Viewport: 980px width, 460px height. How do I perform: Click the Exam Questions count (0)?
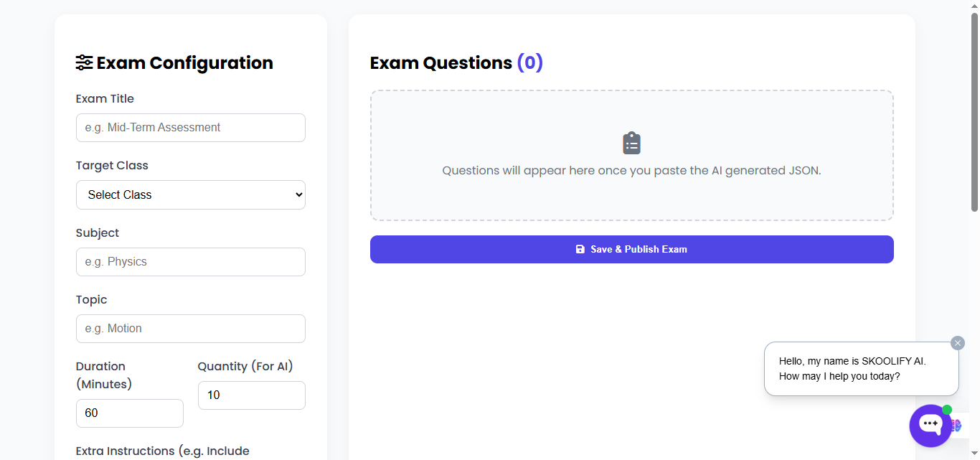pos(529,63)
